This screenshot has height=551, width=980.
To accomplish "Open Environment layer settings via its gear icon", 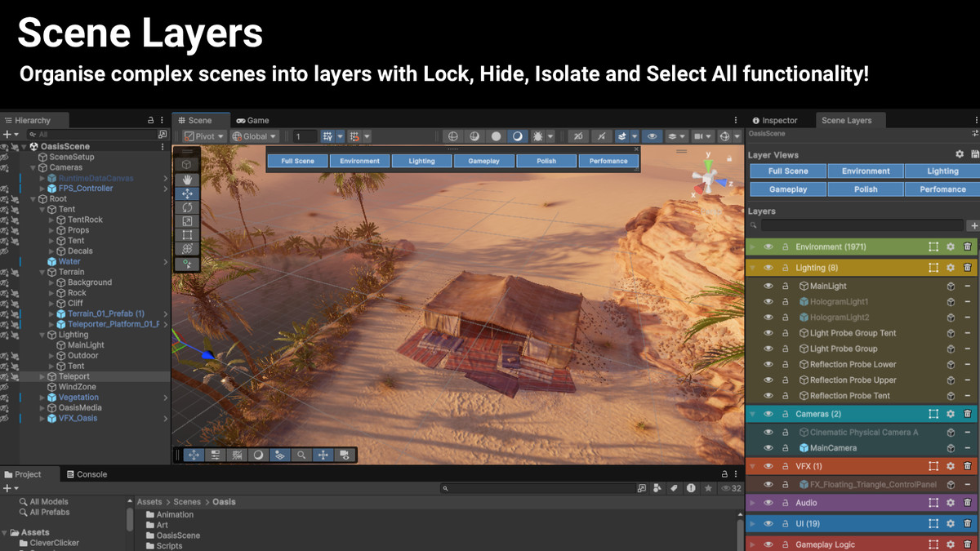I will tap(950, 246).
